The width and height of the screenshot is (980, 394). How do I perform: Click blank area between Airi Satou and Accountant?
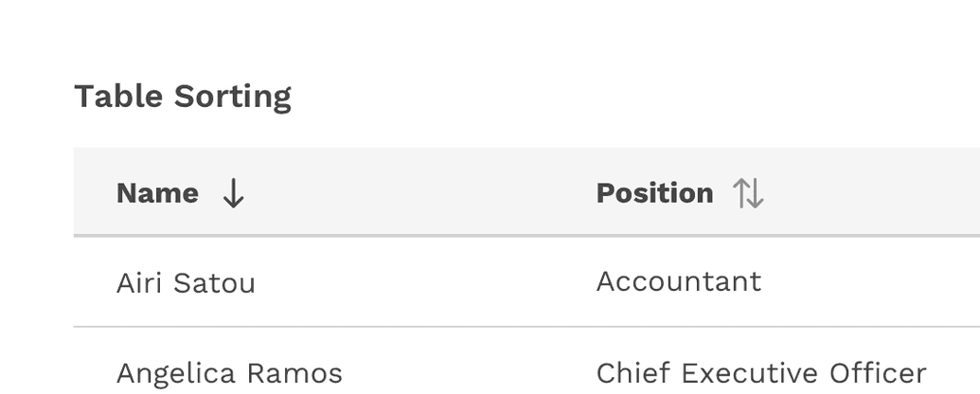[426, 282]
